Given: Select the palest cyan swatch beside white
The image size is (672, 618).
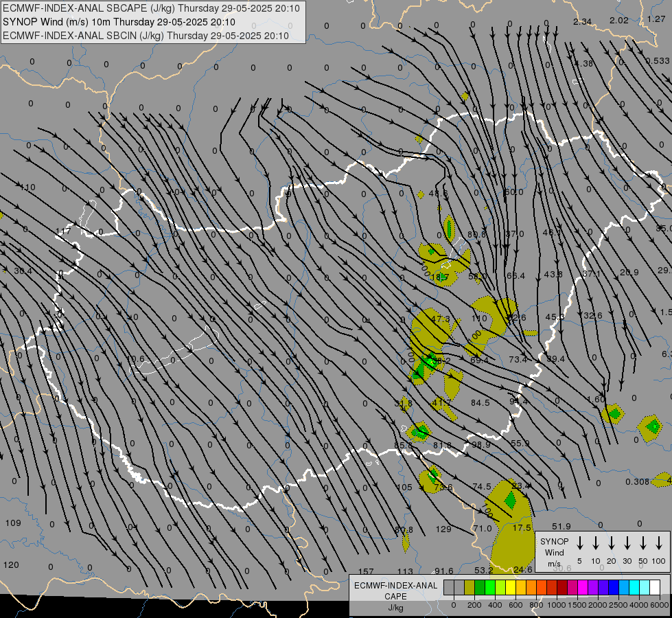Looking at the screenshot, I should click(x=645, y=588).
